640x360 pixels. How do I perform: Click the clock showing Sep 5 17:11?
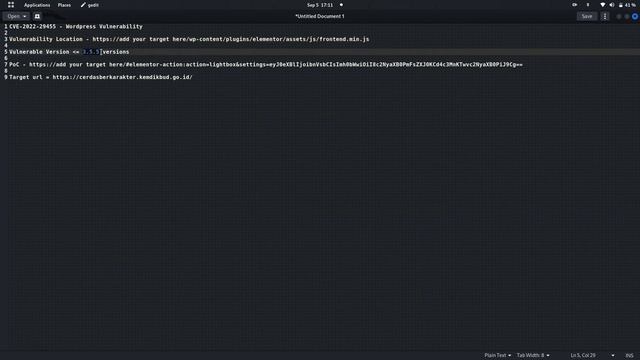320,5
